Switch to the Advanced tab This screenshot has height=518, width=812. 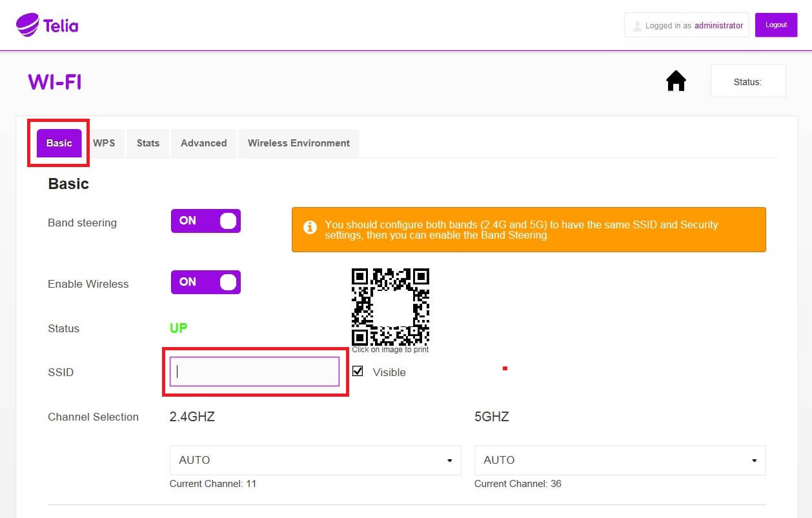pyautogui.click(x=203, y=143)
